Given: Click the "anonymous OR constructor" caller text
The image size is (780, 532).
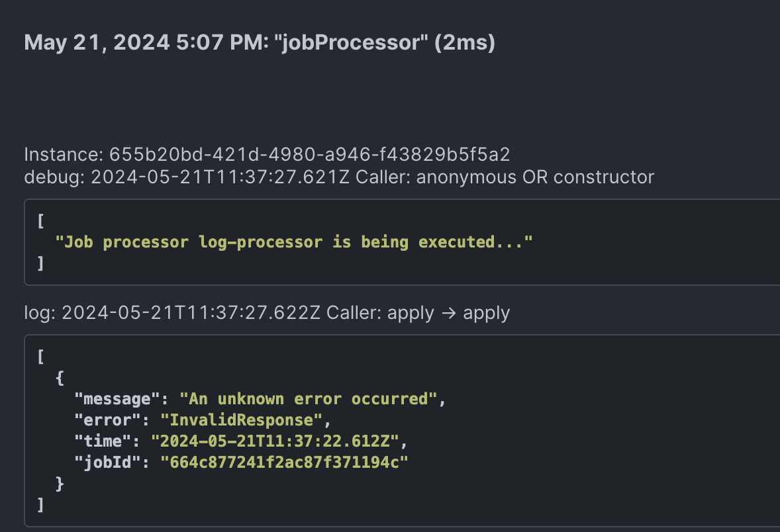Looking at the screenshot, I should coord(535,177).
